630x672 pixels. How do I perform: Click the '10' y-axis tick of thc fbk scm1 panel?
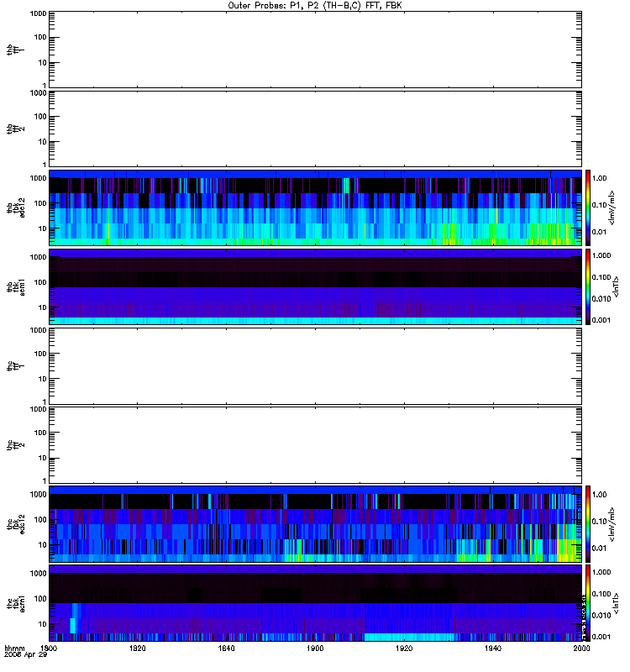[x=43, y=624]
